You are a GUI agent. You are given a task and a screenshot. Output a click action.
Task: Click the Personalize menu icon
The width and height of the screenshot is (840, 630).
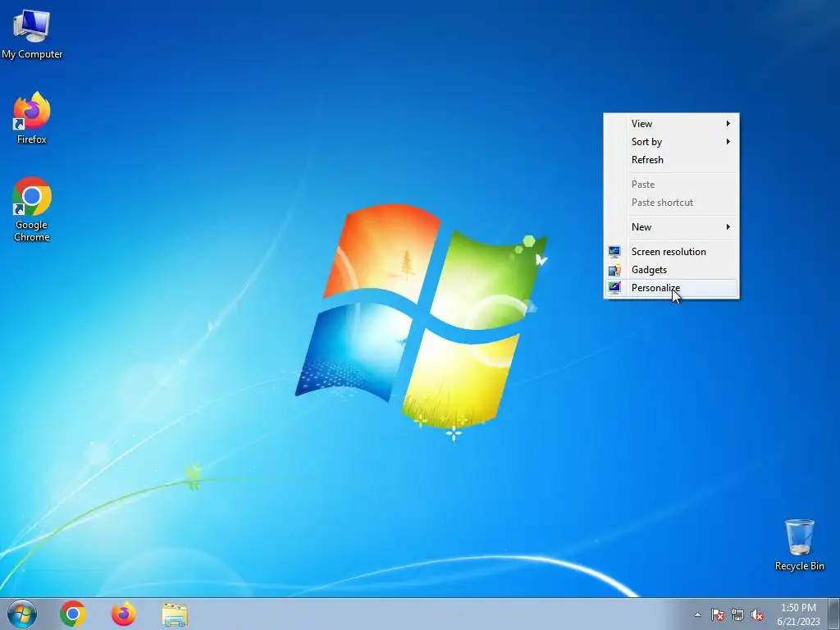pos(614,288)
